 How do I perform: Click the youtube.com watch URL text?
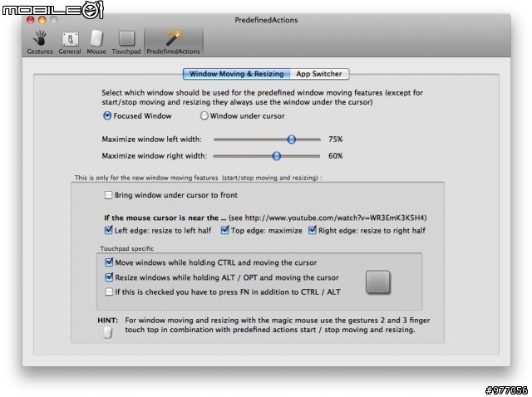334,218
